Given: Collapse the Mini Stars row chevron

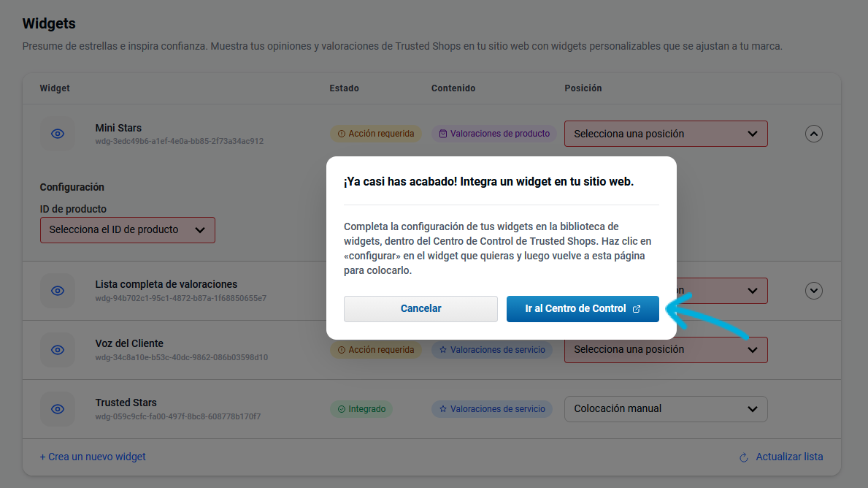Looking at the screenshot, I should [814, 134].
